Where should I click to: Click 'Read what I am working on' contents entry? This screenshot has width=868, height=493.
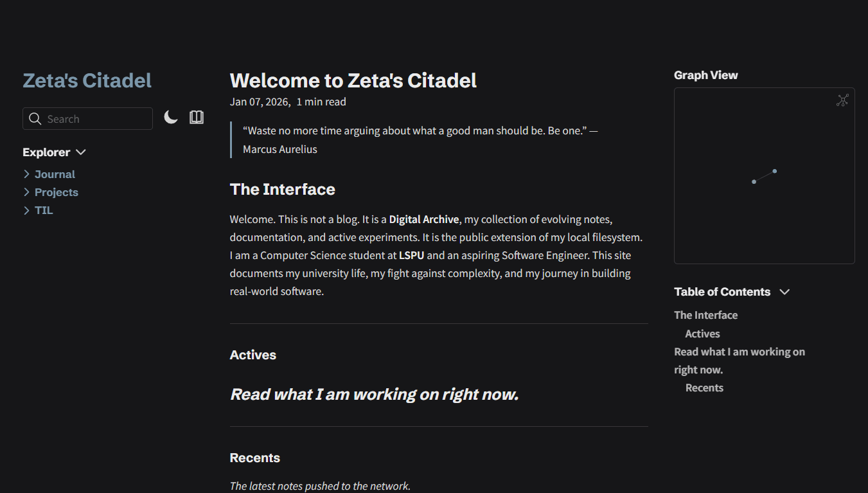pyautogui.click(x=739, y=352)
